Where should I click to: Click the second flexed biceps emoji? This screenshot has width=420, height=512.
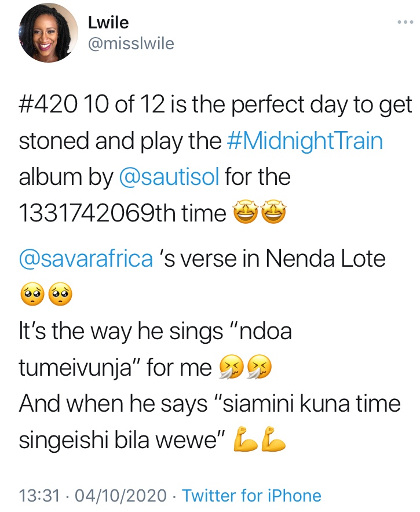[x=273, y=442]
